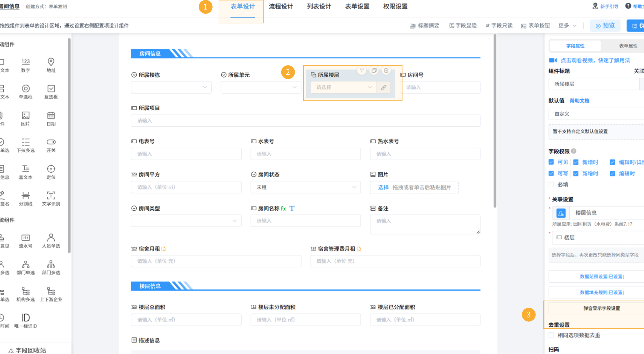Open 数据填充规则[已设置]

point(596,292)
